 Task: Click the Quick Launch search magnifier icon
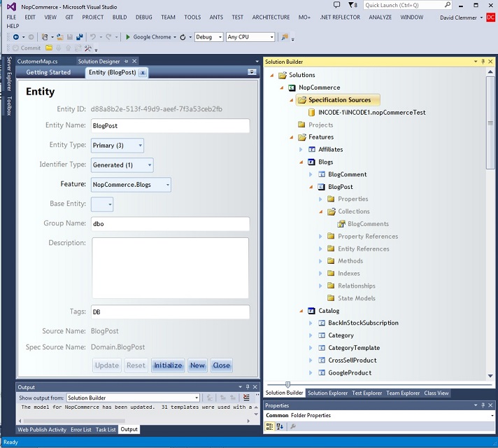(x=448, y=5)
